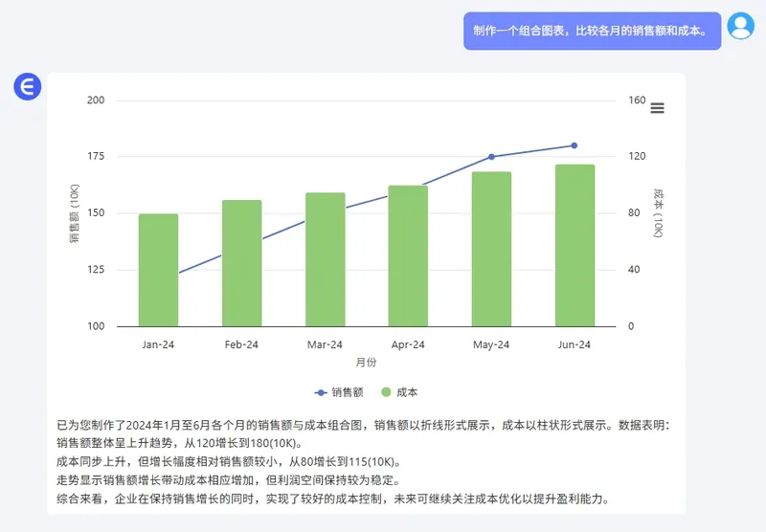This screenshot has width=766, height=532.
Task: Select the Jun-24 green cost bar
Action: click(574, 246)
